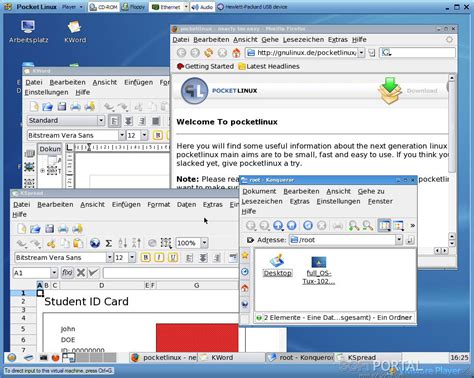Open history clock in Konqueror sidebar
Viewport: 474px width, 378px height.
tap(245, 272)
